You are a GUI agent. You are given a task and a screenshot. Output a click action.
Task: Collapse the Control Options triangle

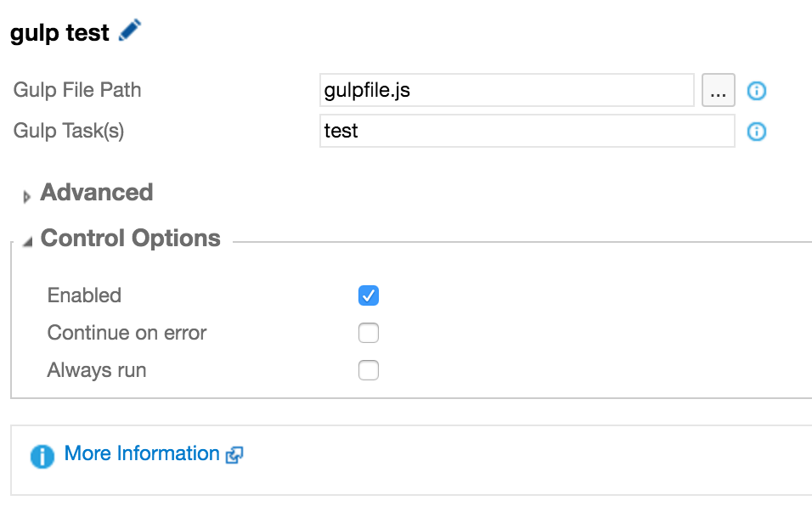click(x=27, y=242)
